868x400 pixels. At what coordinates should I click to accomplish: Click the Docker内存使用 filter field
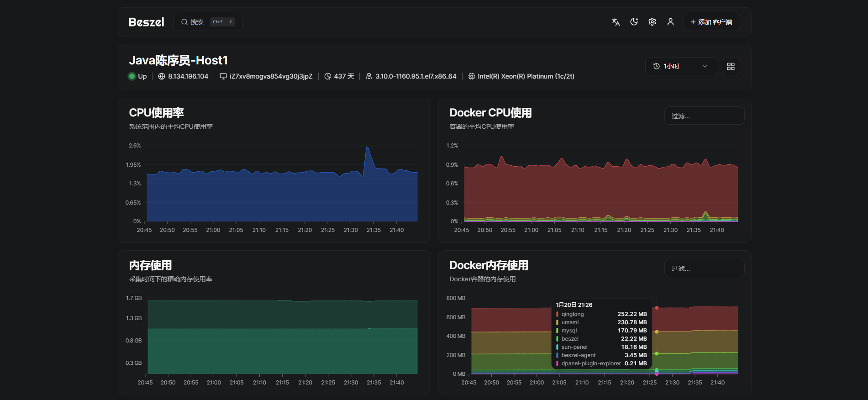point(704,268)
